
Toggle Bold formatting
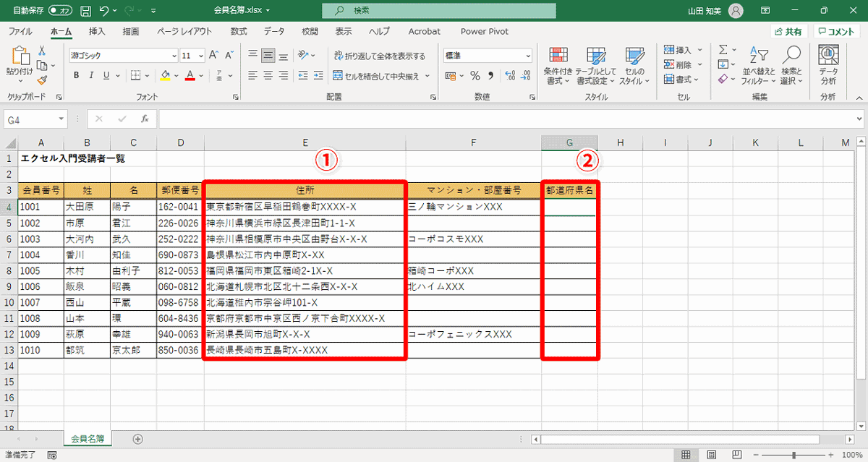(76, 75)
